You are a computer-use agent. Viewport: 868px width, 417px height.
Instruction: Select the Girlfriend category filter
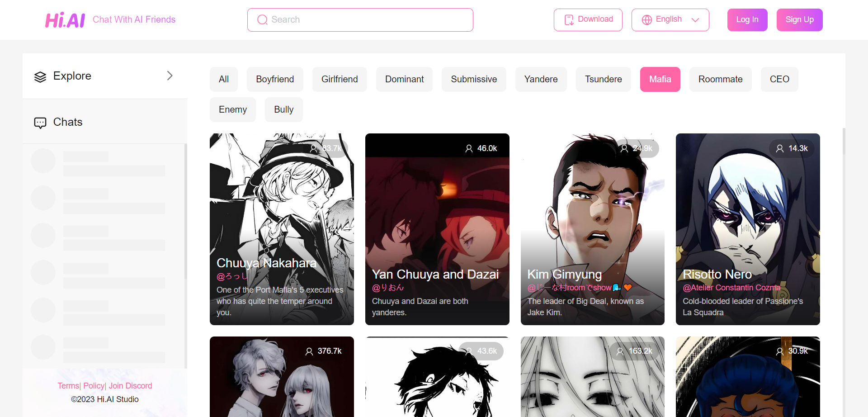340,79
